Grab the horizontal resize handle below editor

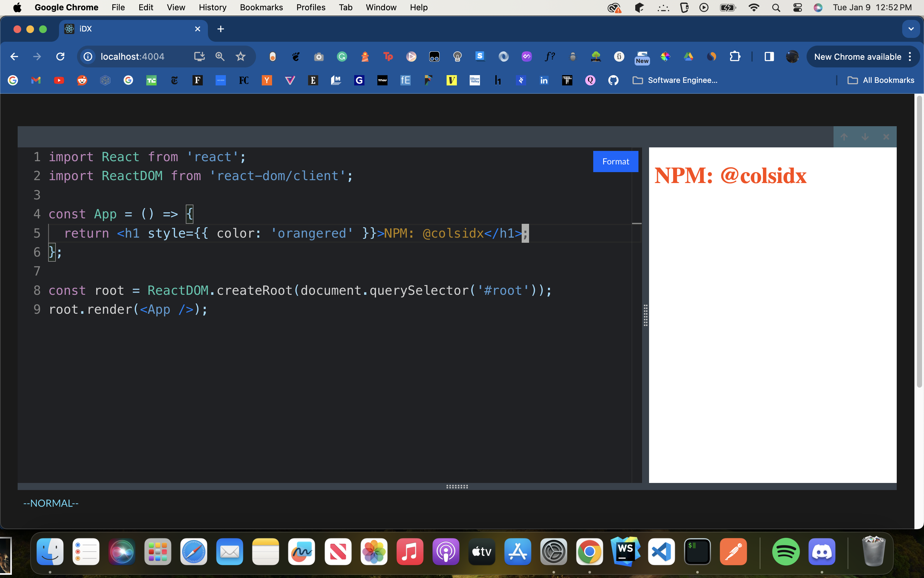coord(457,486)
